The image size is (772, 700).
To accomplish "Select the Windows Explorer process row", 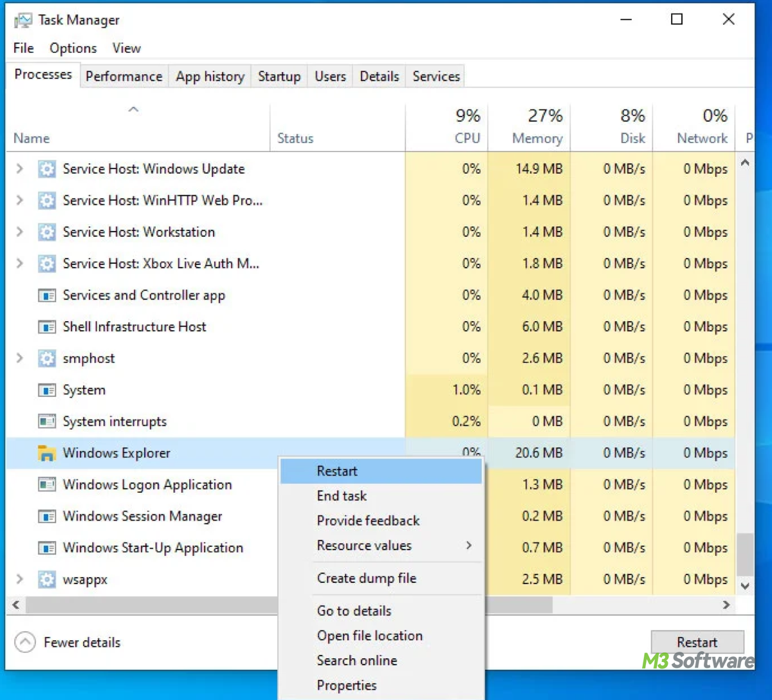I will [x=371, y=453].
